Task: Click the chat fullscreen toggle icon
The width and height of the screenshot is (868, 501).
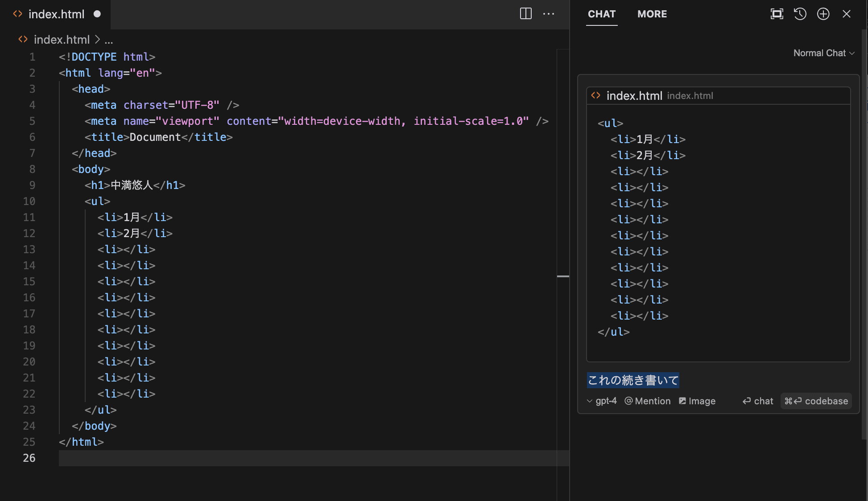Action: [x=777, y=14]
